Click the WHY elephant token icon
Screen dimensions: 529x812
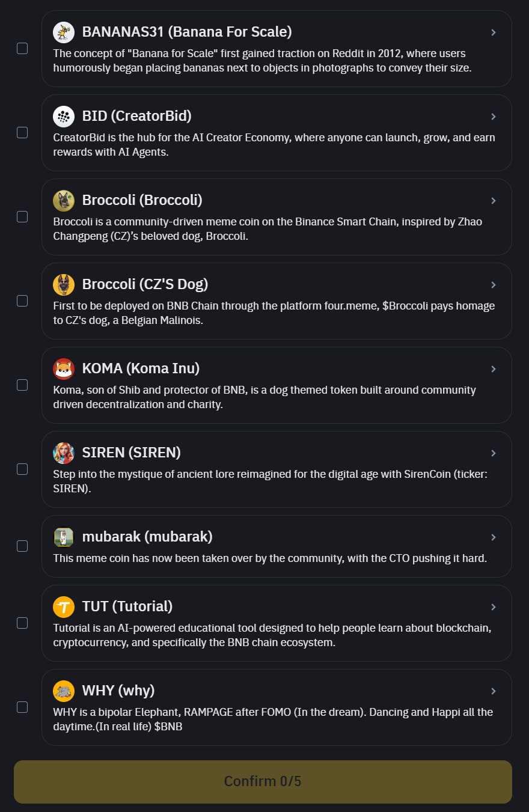[64, 691]
